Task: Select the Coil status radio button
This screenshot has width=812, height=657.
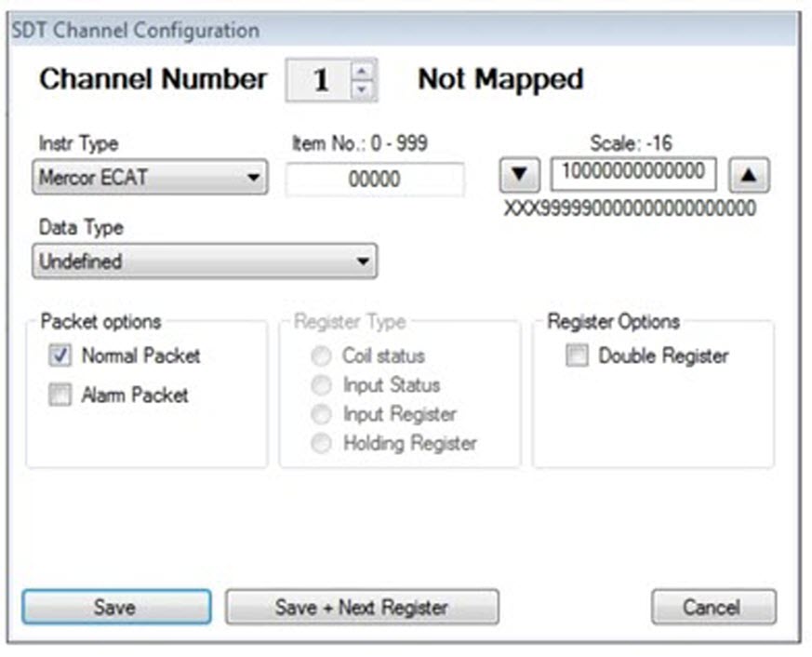Action: (x=321, y=356)
